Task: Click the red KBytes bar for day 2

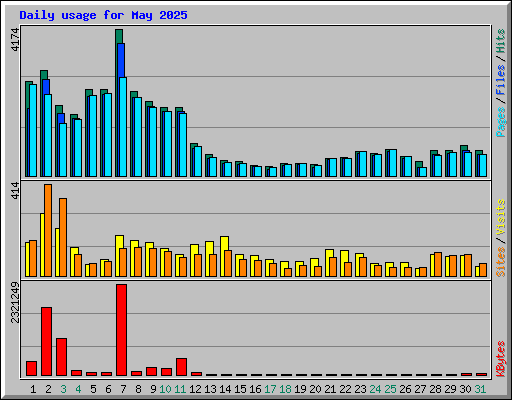Action: pos(46,341)
